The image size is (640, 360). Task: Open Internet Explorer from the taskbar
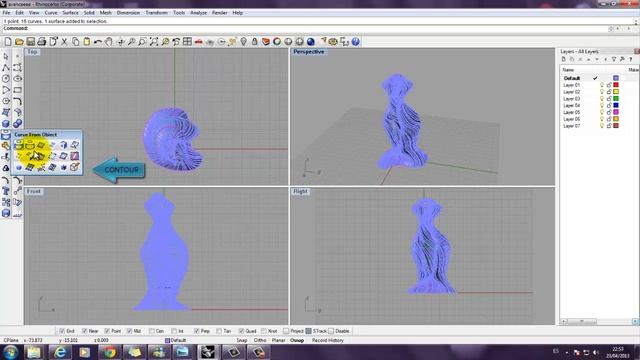pos(60,352)
